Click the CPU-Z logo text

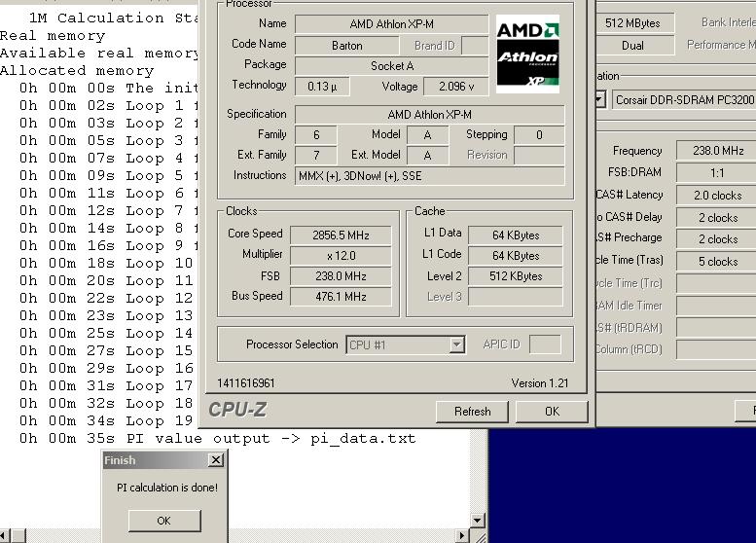237,410
